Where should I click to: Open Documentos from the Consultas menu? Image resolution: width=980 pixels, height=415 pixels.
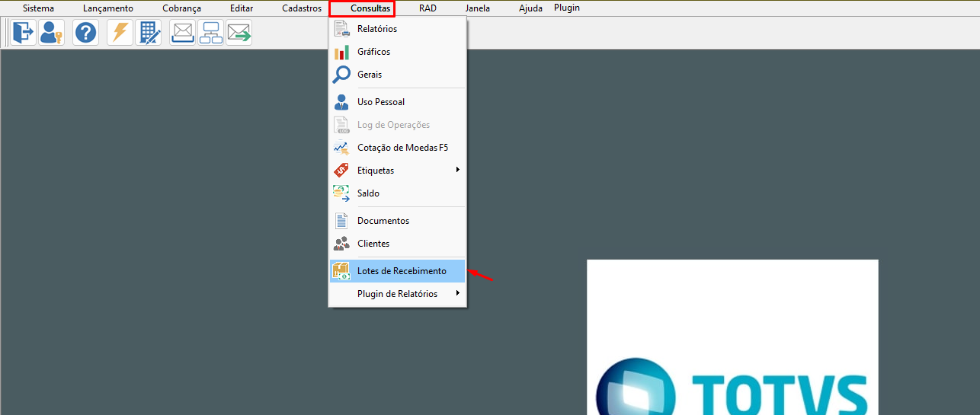pos(397,221)
